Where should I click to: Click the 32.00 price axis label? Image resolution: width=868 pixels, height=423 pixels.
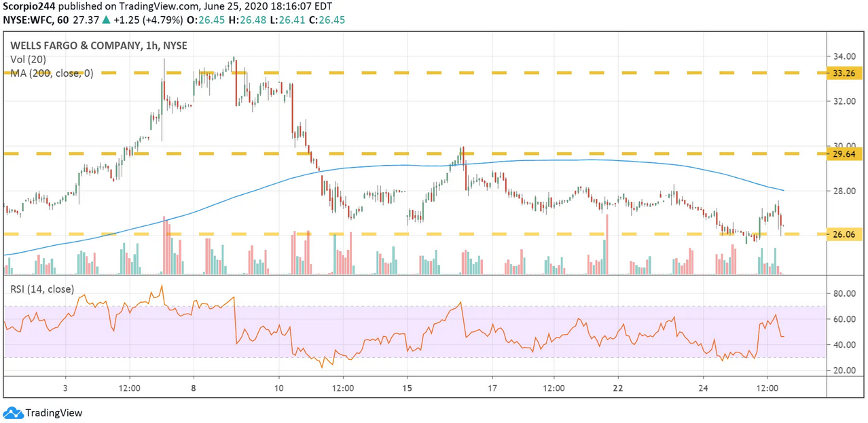[844, 101]
